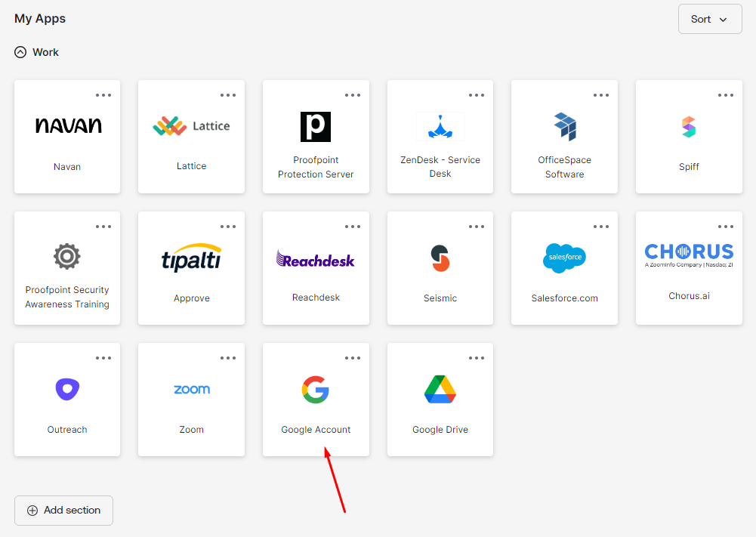Click the Chorus.ai name label

pos(689,296)
